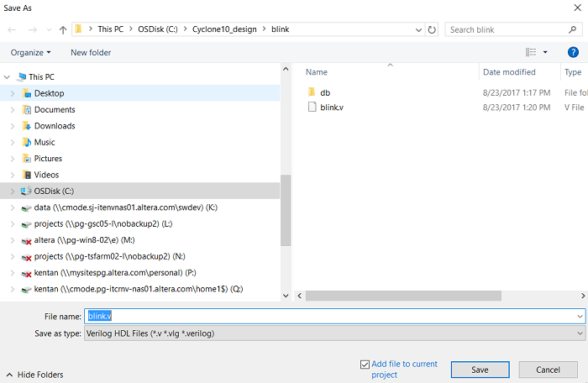
Task: Sort by Date modified column
Action: point(509,72)
